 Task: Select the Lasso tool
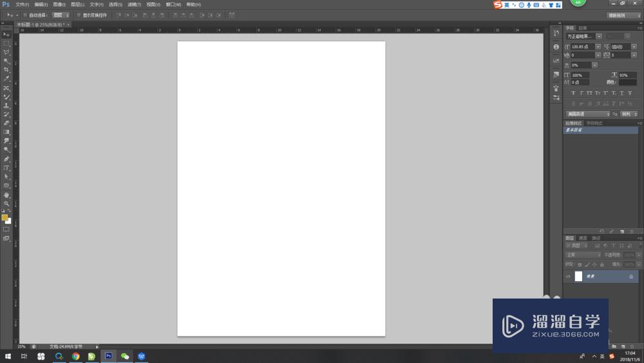(x=6, y=52)
